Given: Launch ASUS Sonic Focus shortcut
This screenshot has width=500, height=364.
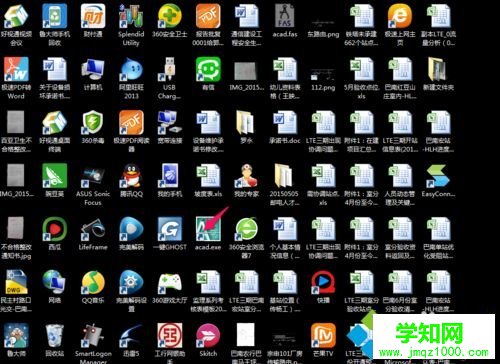Looking at the screenshot, I should [93, 176].
